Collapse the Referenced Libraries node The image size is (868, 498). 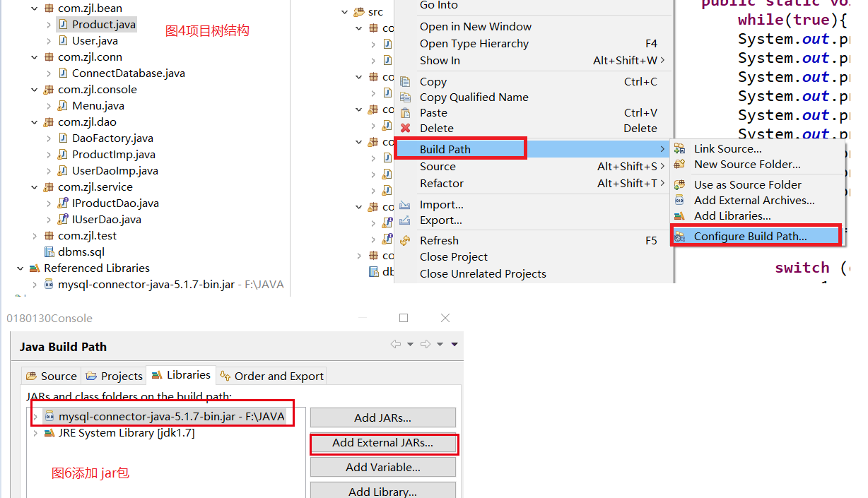(x=20, y=268)
